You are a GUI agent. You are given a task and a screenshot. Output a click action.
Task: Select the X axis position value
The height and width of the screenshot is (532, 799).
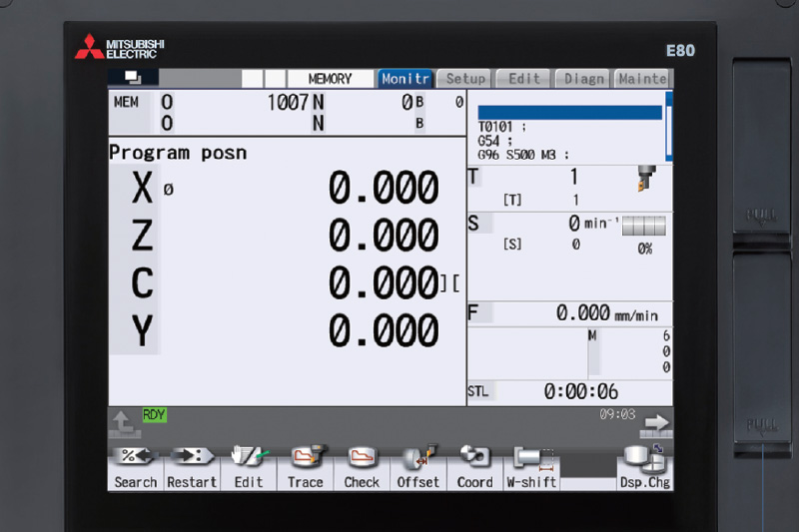click(384, 188)
